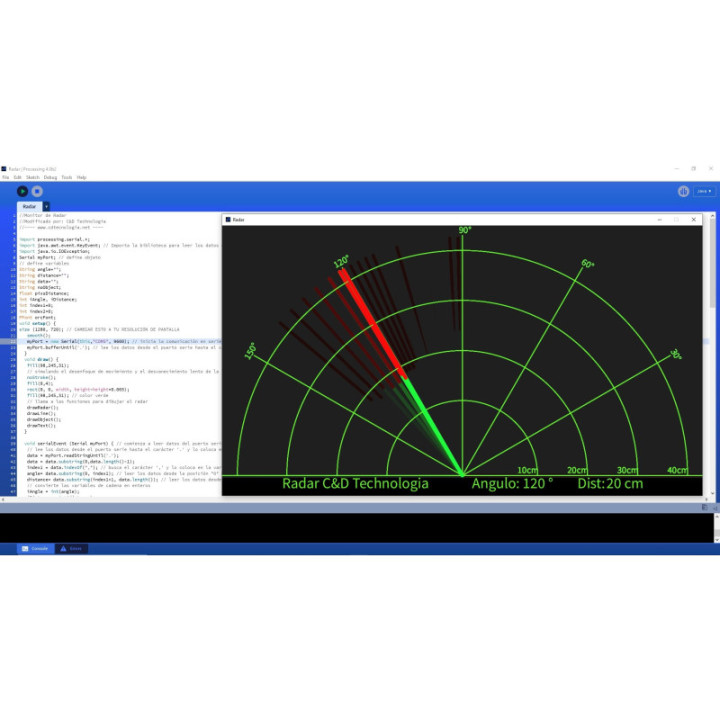Open the Sketch menu

(33, 177)
